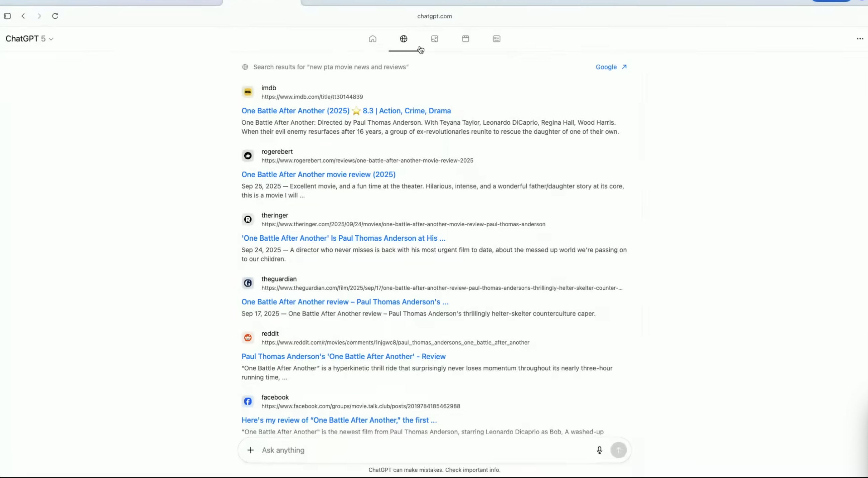Expand the ChatGPT 5 model dropdown
The width and height of the screenshot is (868, 478).
(x=29, y=39)
